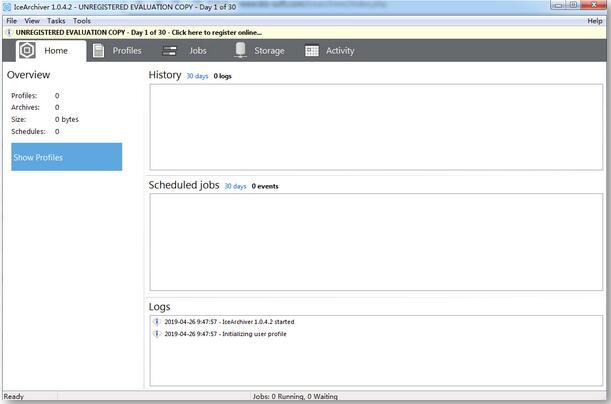Click info icon beside 'Initializing user profile' log
This screenshot has width=611, height=404.
click(x=157, y=334)
